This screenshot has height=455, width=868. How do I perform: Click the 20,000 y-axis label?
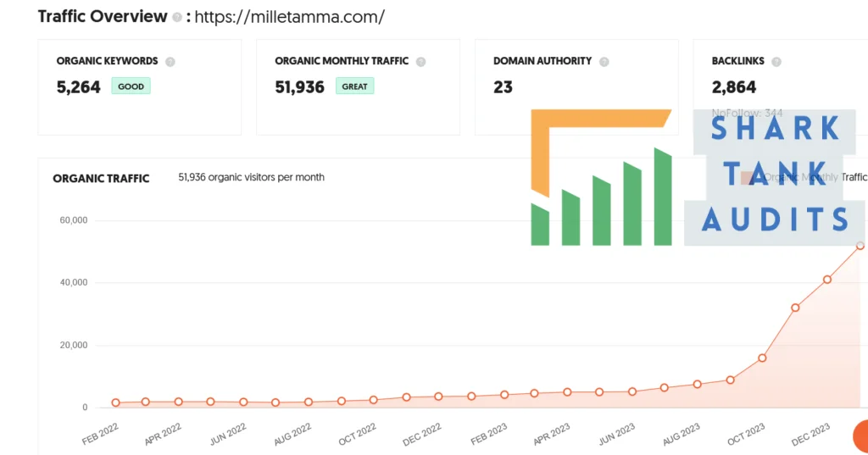tap(74, 345)
